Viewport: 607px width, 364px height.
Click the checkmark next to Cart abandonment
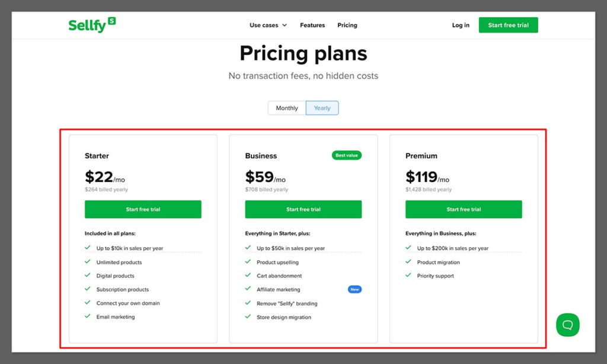point(248,276)
